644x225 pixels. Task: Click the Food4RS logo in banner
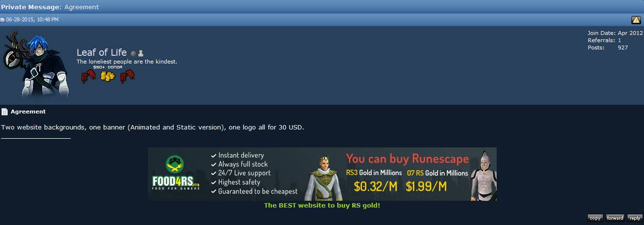(x=175, y=174)
